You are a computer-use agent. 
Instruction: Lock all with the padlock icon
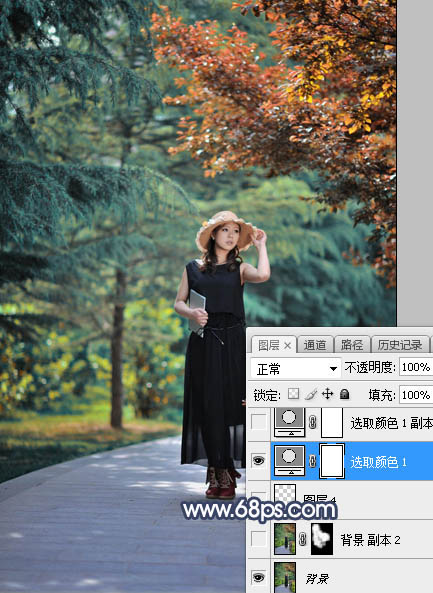tap(344, 394)
